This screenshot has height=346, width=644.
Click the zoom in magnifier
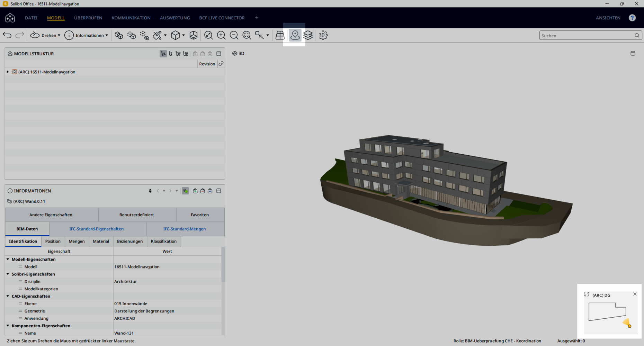(x=221, y=35)
